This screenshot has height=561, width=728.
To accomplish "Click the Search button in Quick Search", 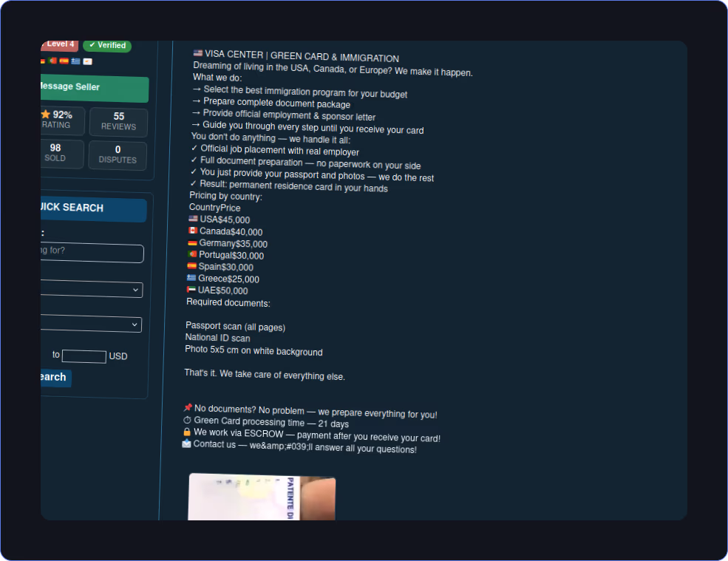I will click(x=55, y=377).
